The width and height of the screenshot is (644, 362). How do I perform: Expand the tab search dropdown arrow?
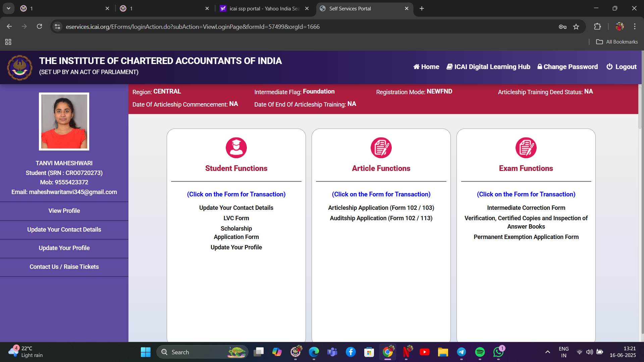[8, 8]
